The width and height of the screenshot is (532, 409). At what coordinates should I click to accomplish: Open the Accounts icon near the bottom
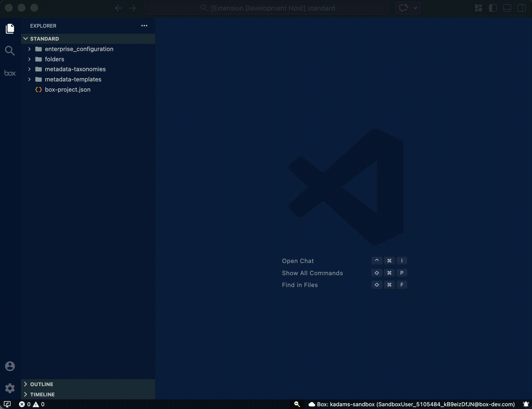click(10, 366)
